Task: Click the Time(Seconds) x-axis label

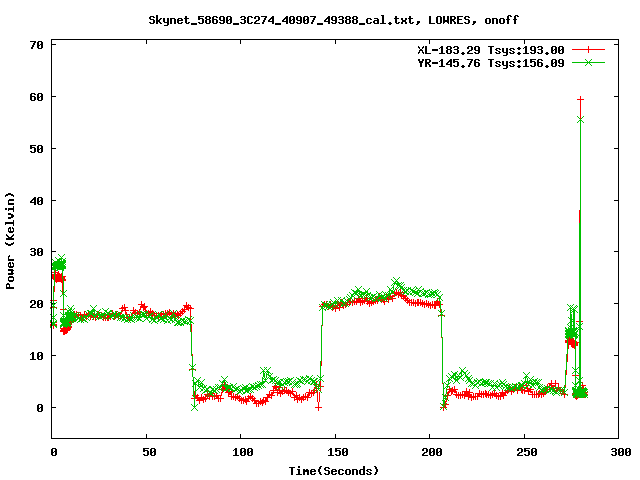Action: pos(333,471)
